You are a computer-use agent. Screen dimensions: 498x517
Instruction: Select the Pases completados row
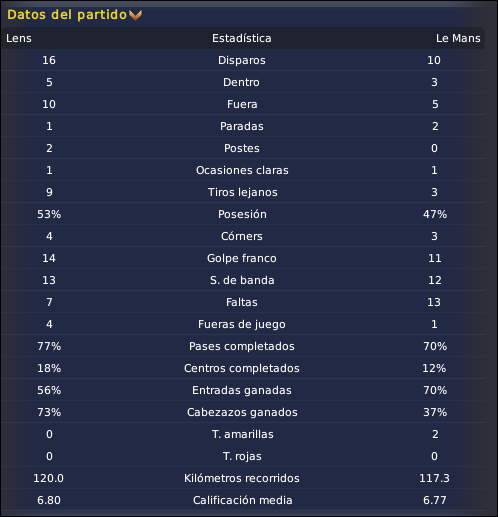click(243, 346)
